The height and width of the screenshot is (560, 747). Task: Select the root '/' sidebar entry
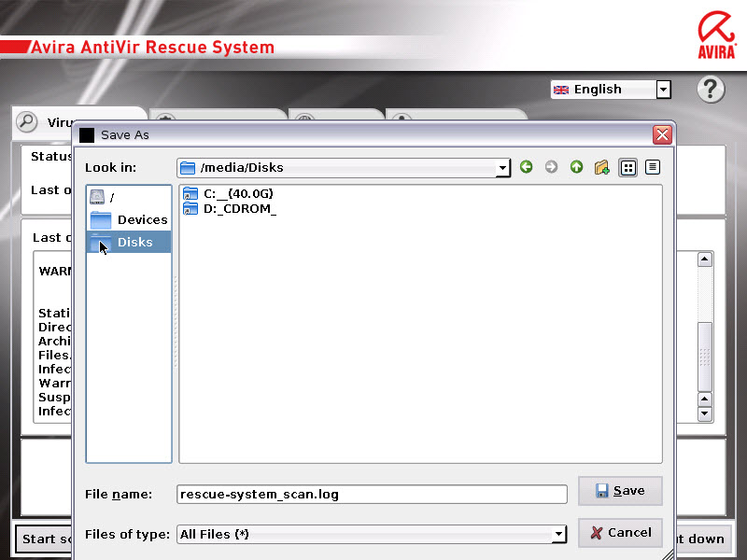pos(129,197)
